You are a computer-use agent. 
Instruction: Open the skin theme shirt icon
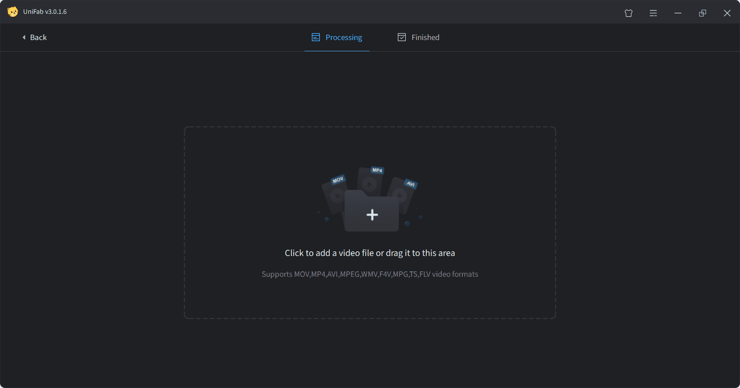click(x=629, y=13)
